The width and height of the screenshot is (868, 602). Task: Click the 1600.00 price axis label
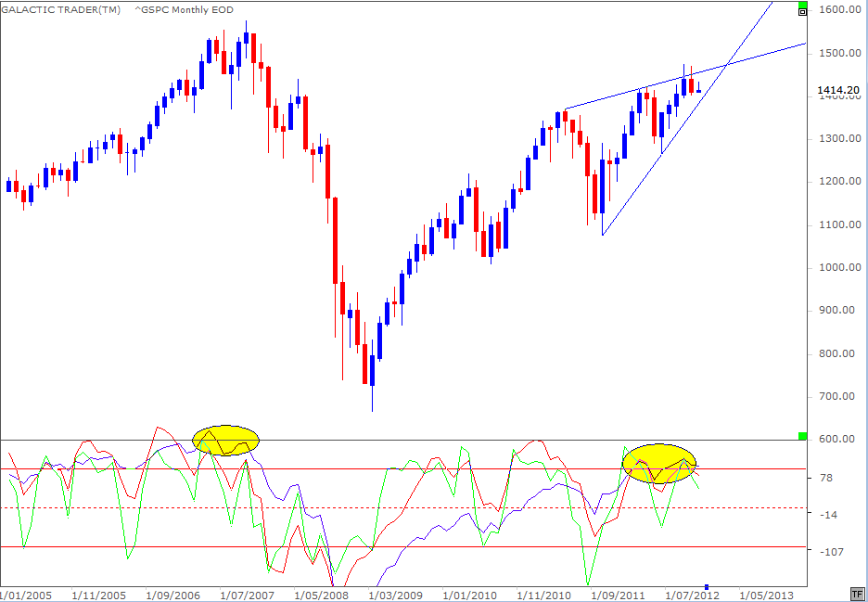[x=840, y=10]
